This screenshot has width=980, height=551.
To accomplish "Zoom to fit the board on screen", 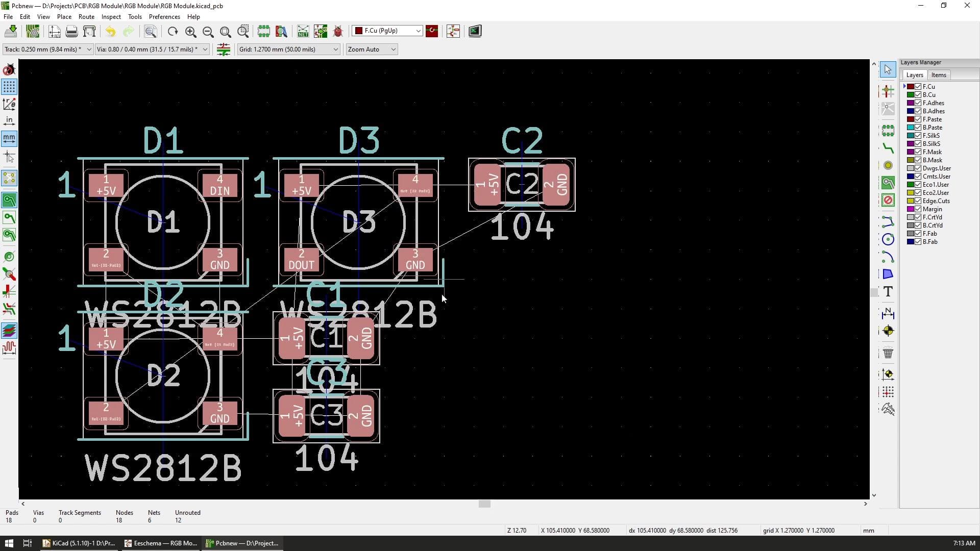I will (225, 31).
